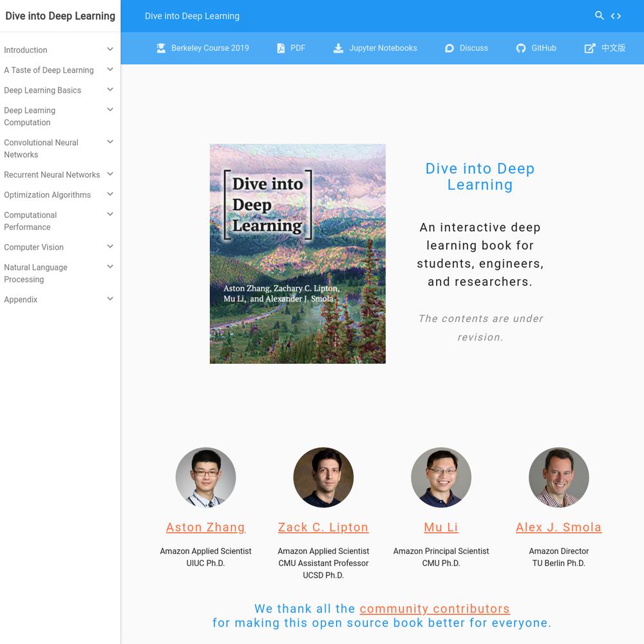Open A Taste of Deep Learning

49,70
